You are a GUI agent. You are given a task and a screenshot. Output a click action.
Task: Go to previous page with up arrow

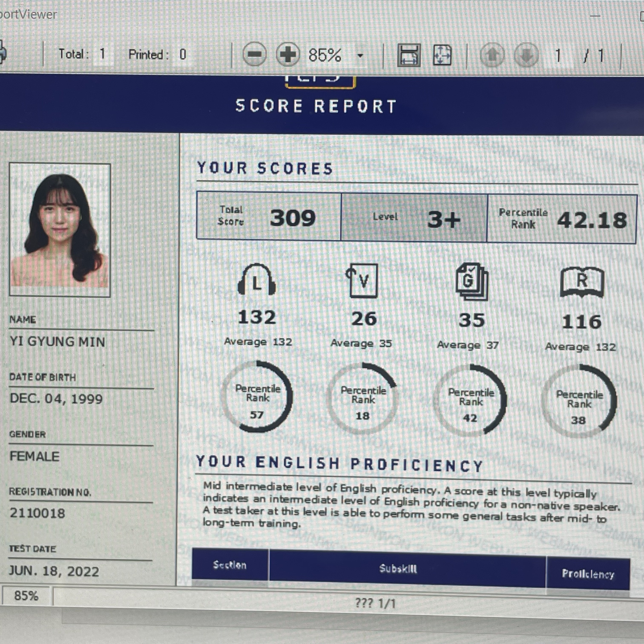point(492,55)
